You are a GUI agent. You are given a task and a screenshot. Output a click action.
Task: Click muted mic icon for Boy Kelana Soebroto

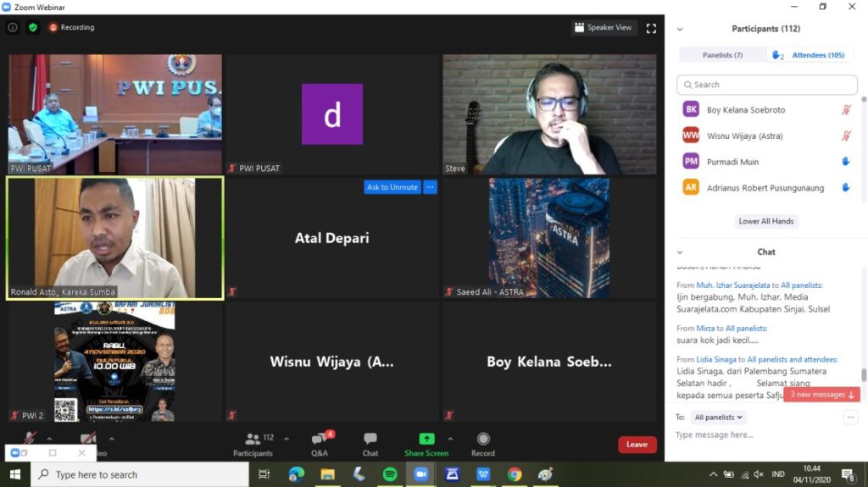tap(846, 109)
